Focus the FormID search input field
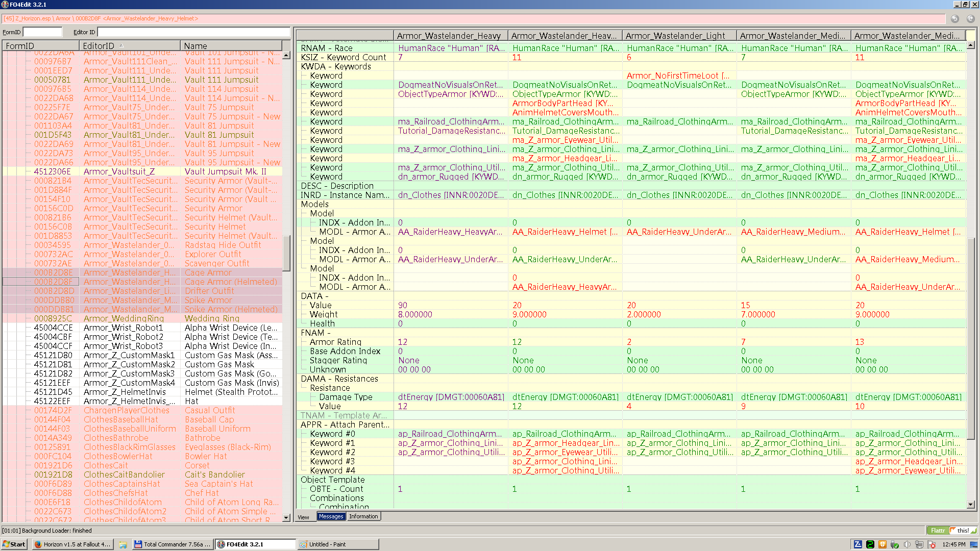The width and height of the screenshot is (980, 551). (x=43, y=32)
